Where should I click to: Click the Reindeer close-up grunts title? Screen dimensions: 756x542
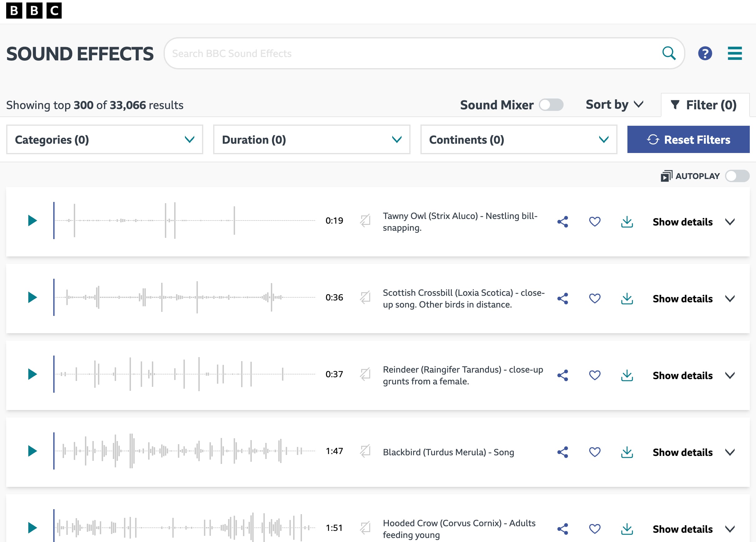pos(463,375)
